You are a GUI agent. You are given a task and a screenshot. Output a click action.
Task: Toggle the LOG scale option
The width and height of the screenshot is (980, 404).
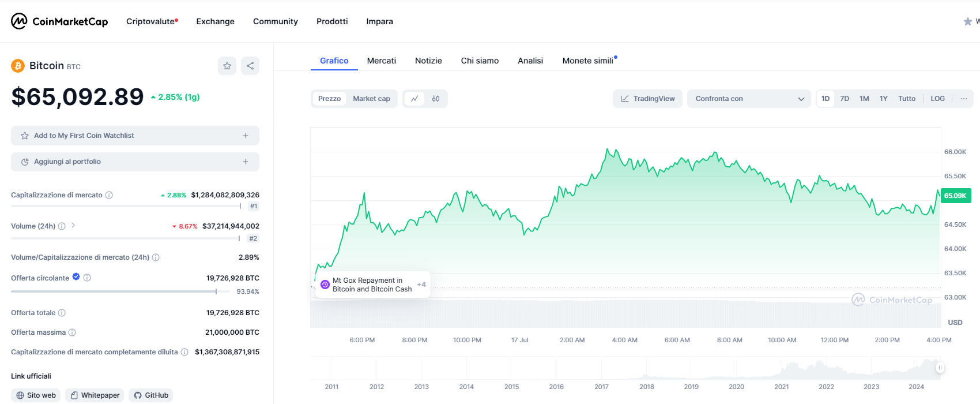click(937, 99)
